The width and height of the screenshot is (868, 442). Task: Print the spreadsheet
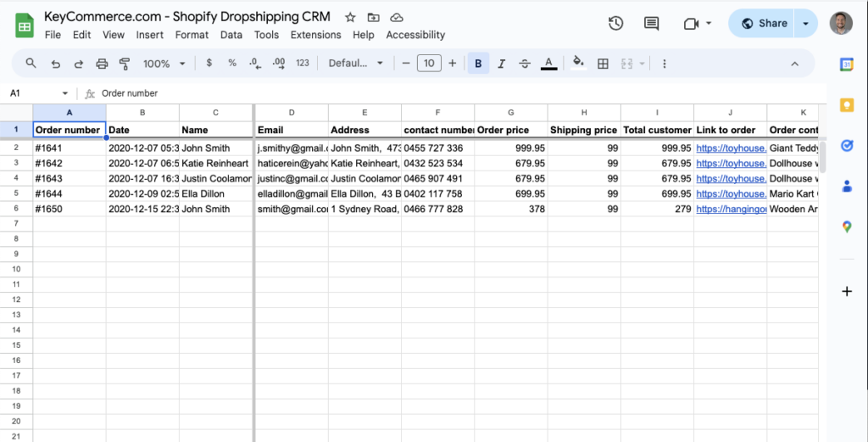tap(102, 64)
